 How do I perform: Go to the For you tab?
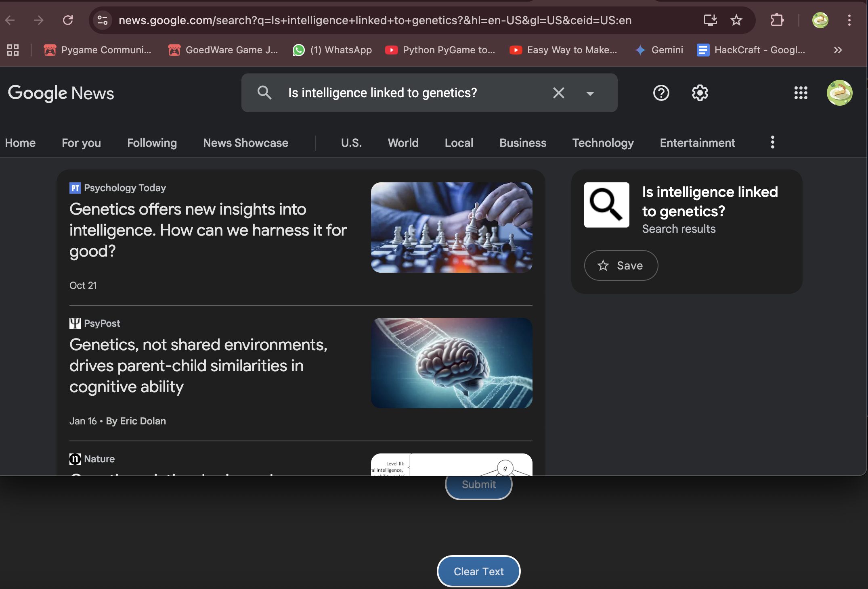tap(81, 143)
